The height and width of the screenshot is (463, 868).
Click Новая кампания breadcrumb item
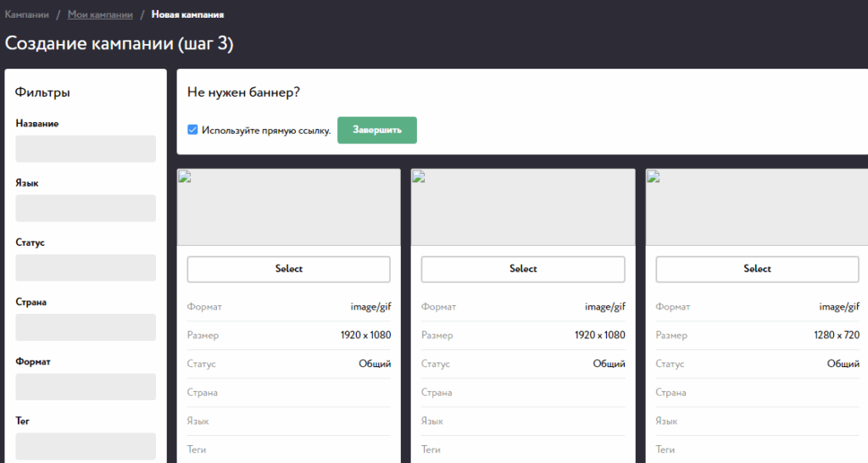click(x=187, y=14)
